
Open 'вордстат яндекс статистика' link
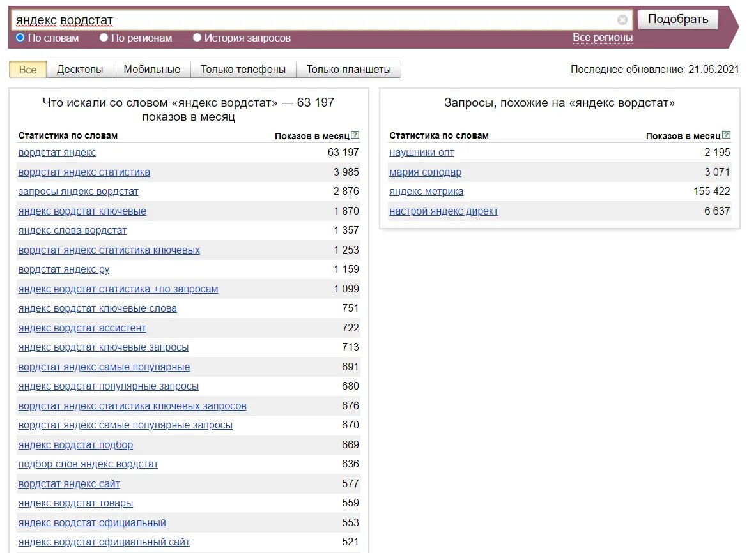pyautogui.click(x=84, y=172)
